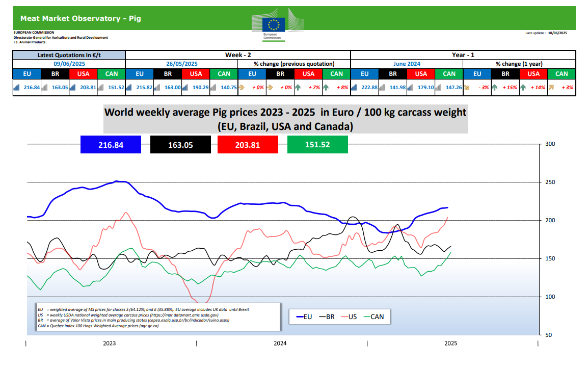
Task: Click the blue 216.84 value box
Action: [110, 145]
